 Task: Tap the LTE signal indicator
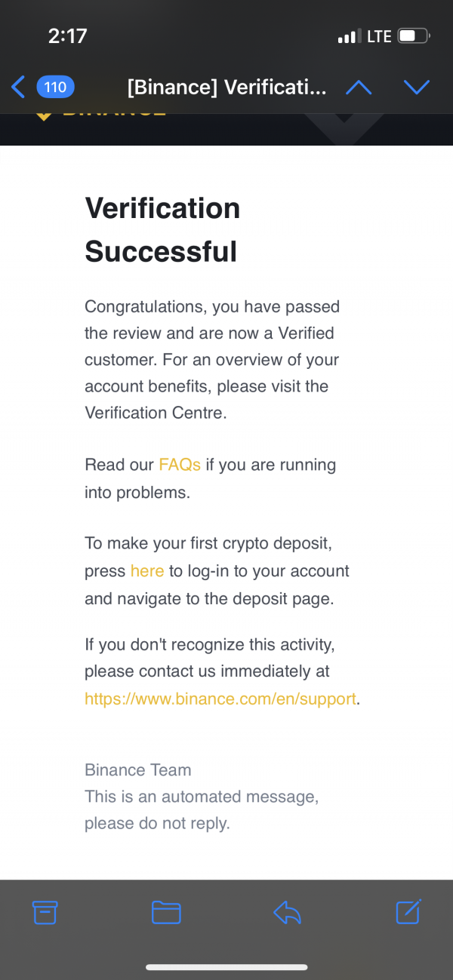tap(379, 36)
